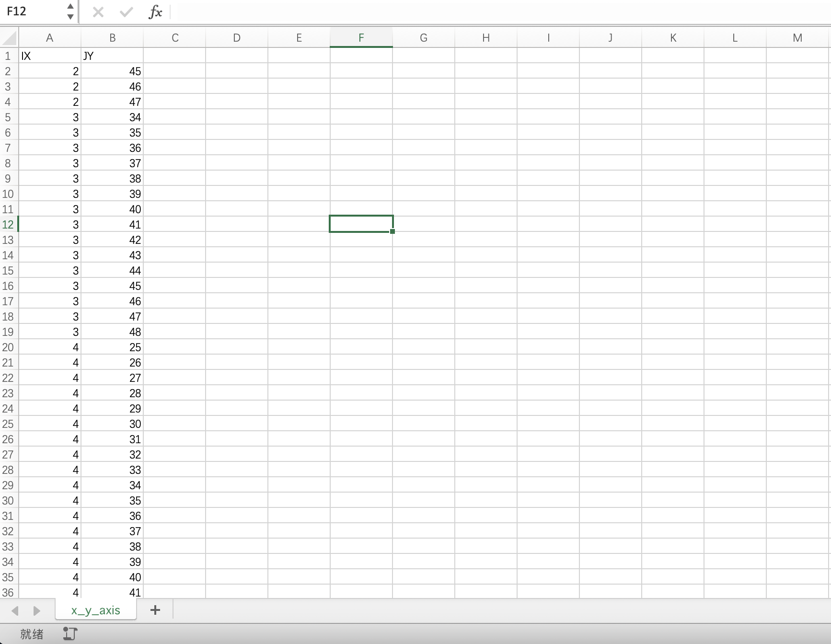The height and width of the screenshot is (644, 831).
Task: Add a new sheet with the plus icon
Action: pos(155,610)
